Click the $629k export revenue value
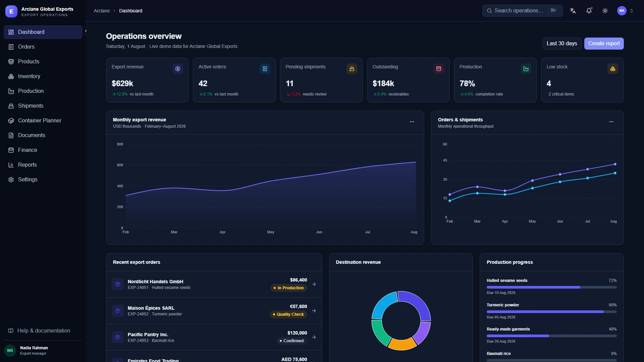 point(122,83)
